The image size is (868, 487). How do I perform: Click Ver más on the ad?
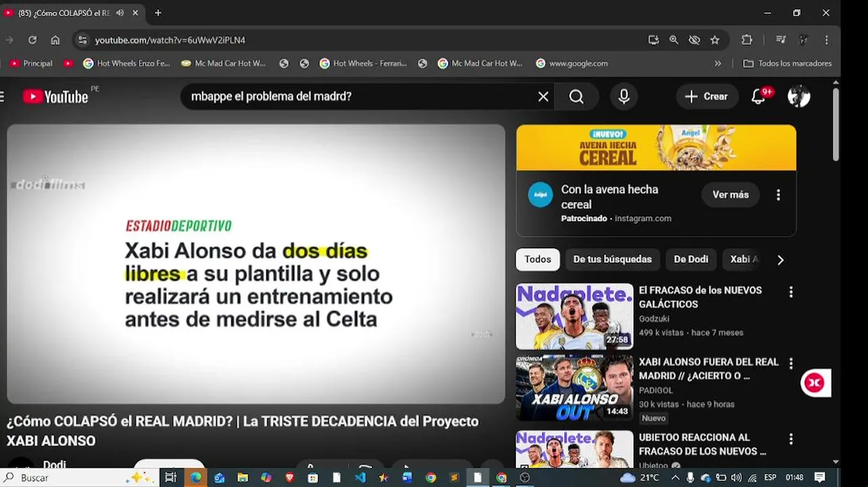coord(730,195)
